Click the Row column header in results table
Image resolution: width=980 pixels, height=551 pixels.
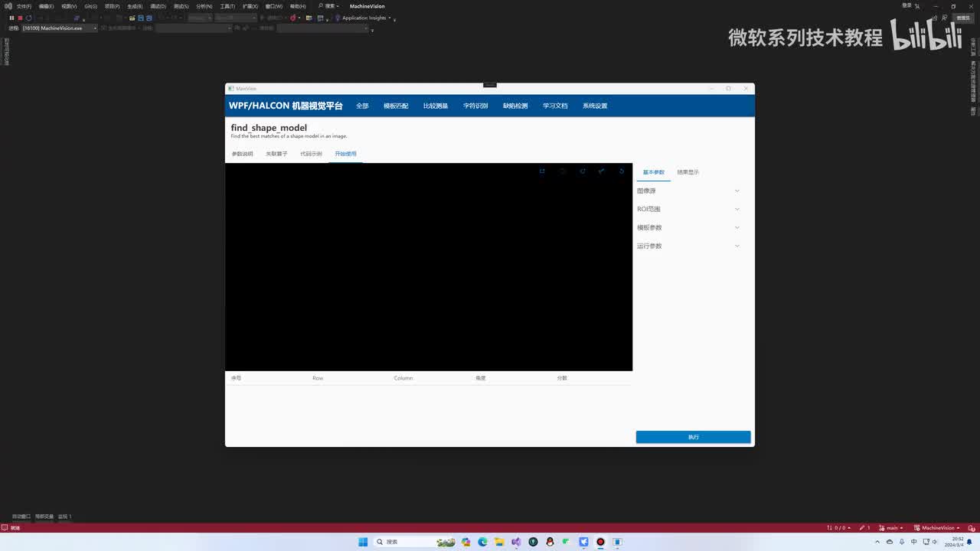[x=318, y=378]
